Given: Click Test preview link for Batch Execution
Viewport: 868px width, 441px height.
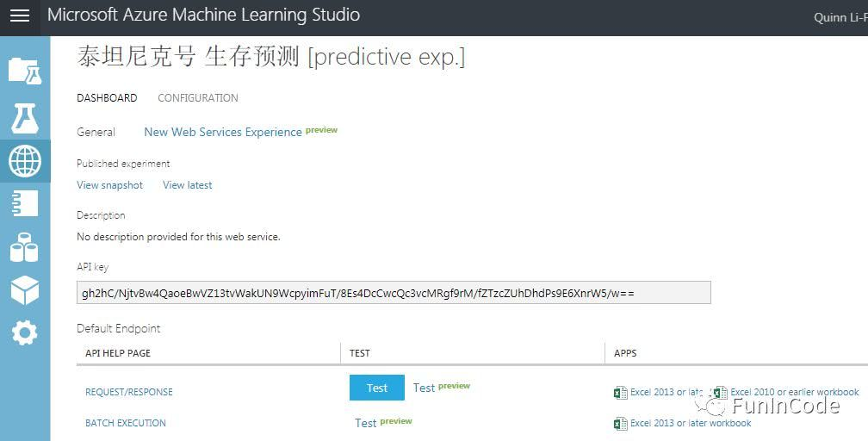Looking at the screenshot, I should (x=383, y=423).
